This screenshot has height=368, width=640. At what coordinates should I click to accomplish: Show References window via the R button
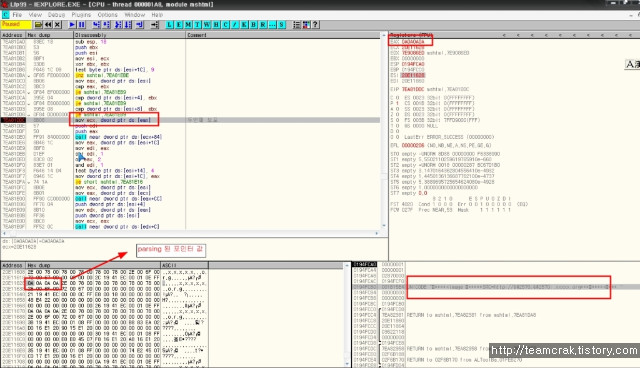pyautogui.click(x=263, y=25)
